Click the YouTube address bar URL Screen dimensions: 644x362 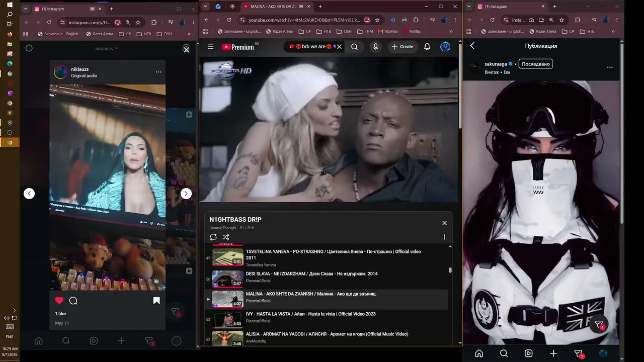click(x=304, y=20)
